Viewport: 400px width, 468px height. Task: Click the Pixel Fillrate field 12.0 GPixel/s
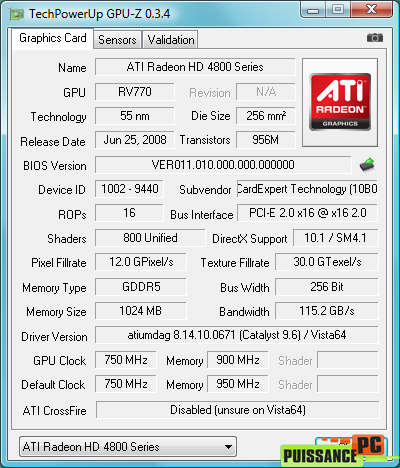tap(141, 262)
